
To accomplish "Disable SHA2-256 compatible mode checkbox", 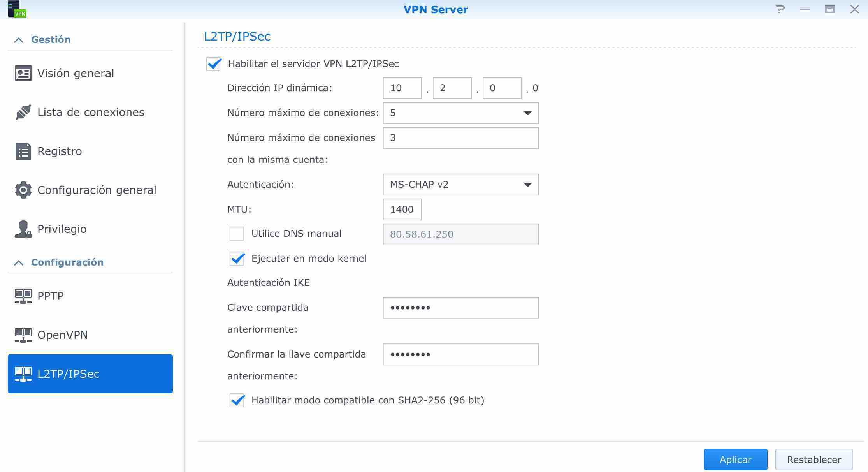I will [x=237, y=400].
